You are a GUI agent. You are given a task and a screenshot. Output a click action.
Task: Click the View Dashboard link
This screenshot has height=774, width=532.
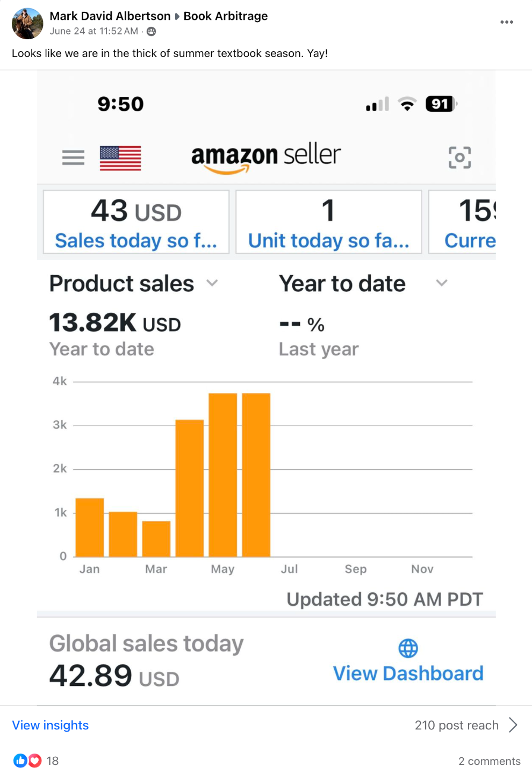408,673
